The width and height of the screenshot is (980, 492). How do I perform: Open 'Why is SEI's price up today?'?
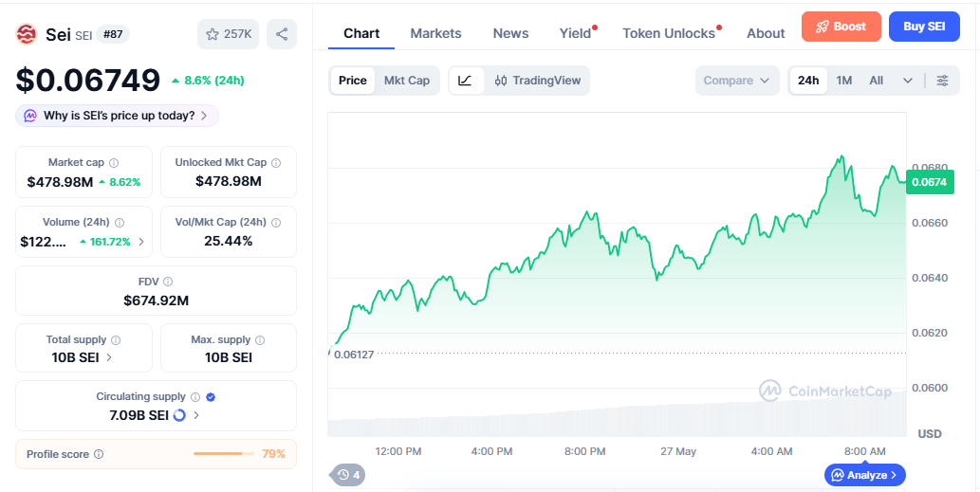[117, 117]
